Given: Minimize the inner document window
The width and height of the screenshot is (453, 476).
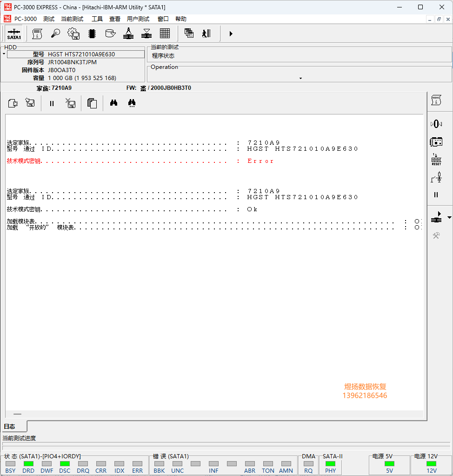Looking at the screenshot, I should point(430,19).
